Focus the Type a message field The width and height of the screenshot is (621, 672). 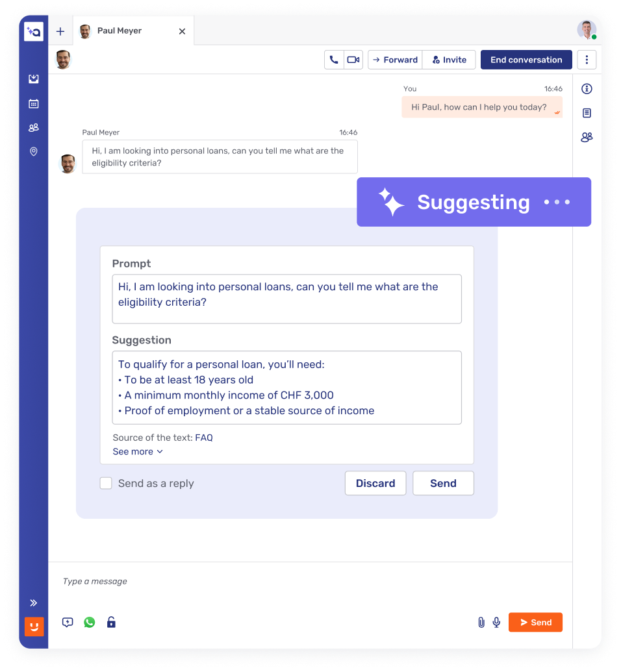point(310,582)
